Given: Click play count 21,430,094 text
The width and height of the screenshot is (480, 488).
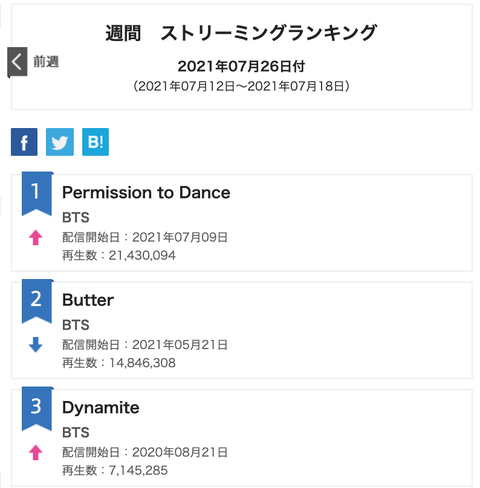Looking at the screenshot, I should coord(142,255).
